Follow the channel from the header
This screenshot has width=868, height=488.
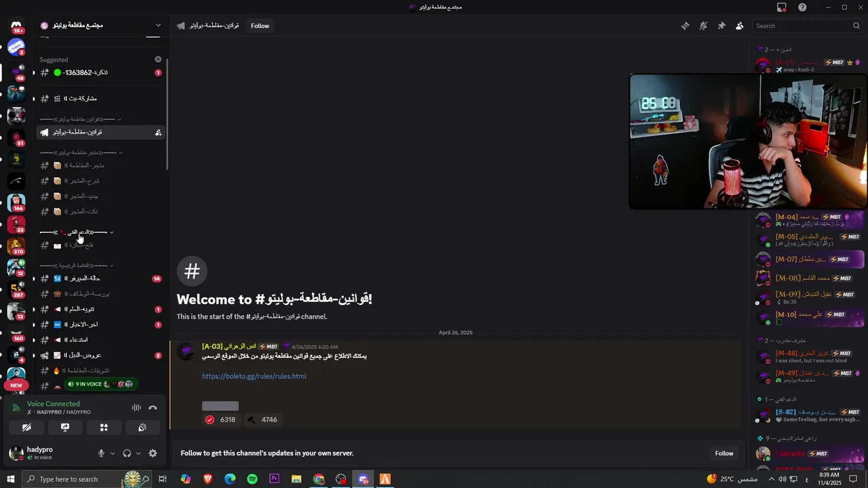260,26
